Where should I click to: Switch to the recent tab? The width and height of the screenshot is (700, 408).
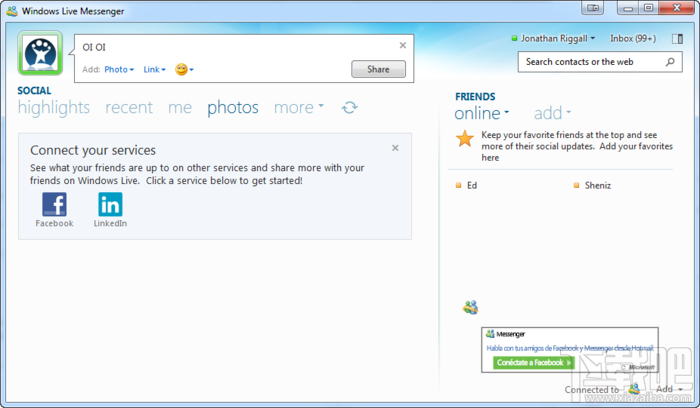(129, 108)
